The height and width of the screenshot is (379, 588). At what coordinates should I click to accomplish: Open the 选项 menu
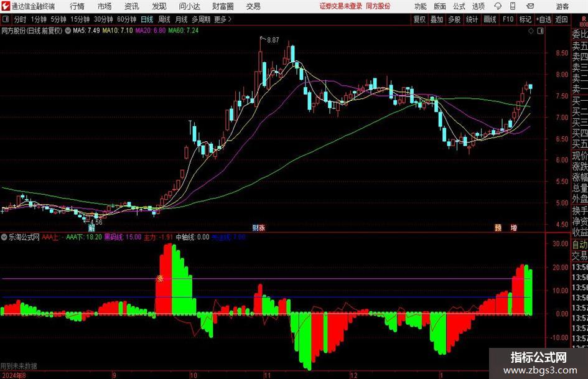click(x=478, y=6)
